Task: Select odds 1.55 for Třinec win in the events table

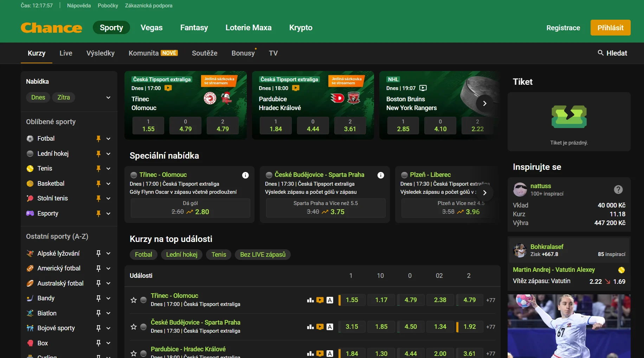Action: click(x=352, y=300)
